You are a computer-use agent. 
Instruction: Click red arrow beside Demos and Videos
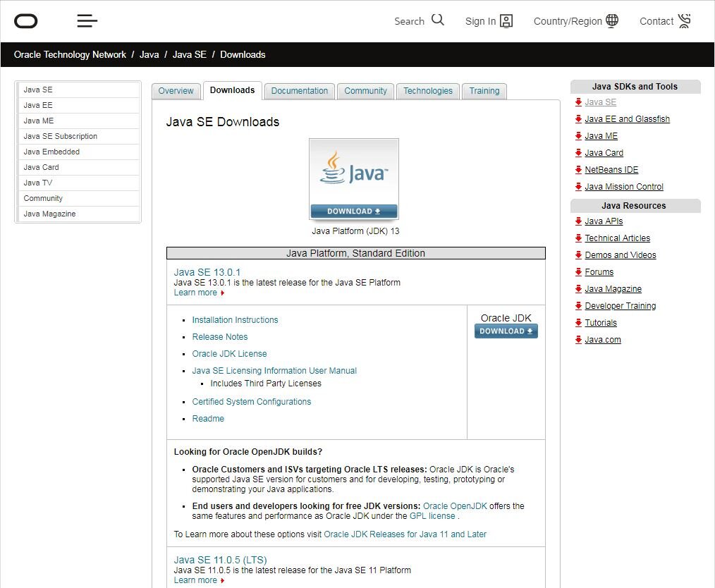click(x=578, y=255)
